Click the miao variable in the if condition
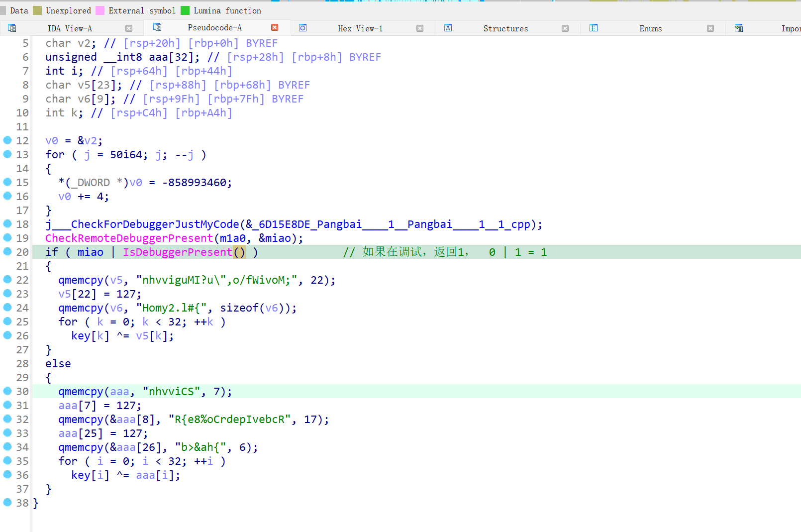This screenshot has height=532, width=801. [x=91, y=252]
